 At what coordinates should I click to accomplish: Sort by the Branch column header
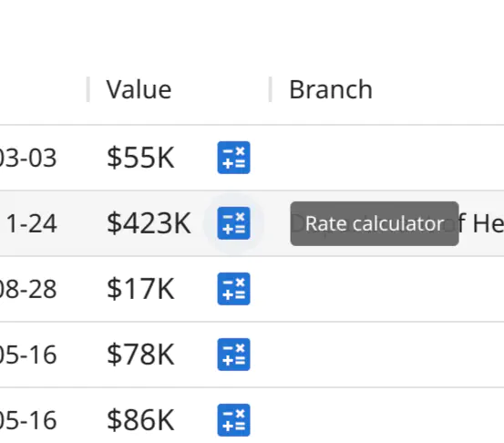(331, 89)
